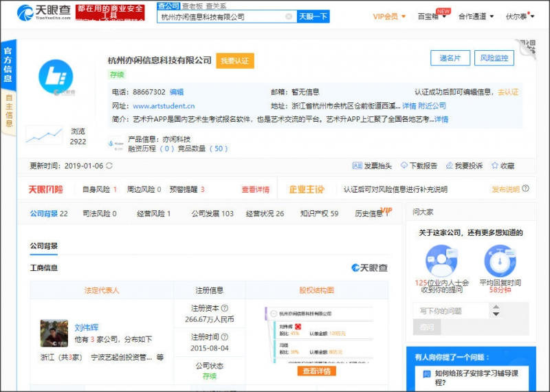This screenshot has width=550, height=392.
Task: Click 预警提醒 3 risk item
Action: coord(187,190)
